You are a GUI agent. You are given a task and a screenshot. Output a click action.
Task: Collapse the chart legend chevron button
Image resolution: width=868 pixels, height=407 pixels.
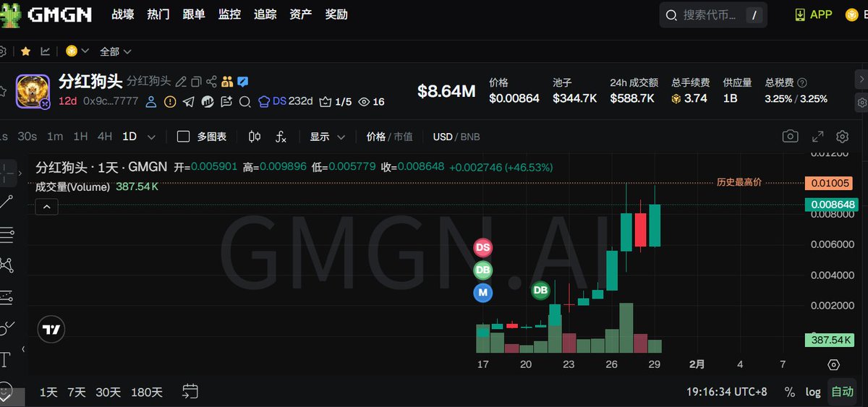(x=46, y=207)
